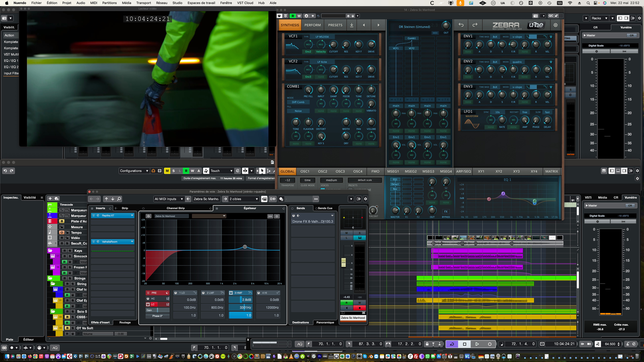Click the channel volume fader handle
This screenshot has width=644, height=362.
click(343, 262)
